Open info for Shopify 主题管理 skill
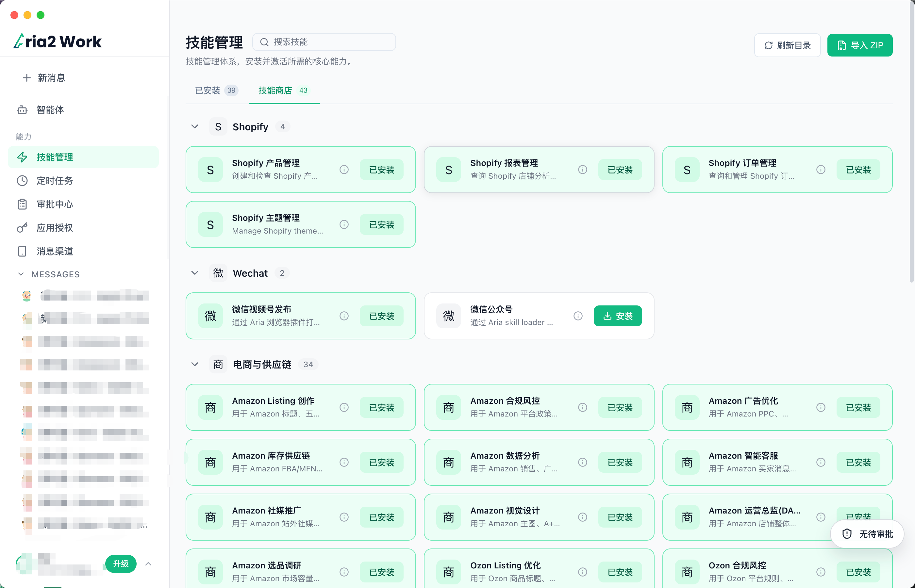The image size is (915, 588). pos(344,224)
